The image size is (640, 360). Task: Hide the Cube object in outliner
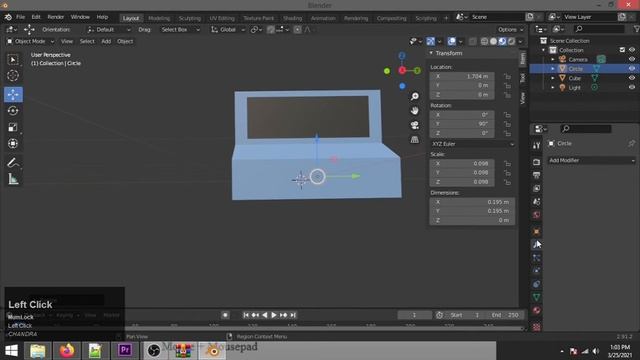tap(632, 78)
